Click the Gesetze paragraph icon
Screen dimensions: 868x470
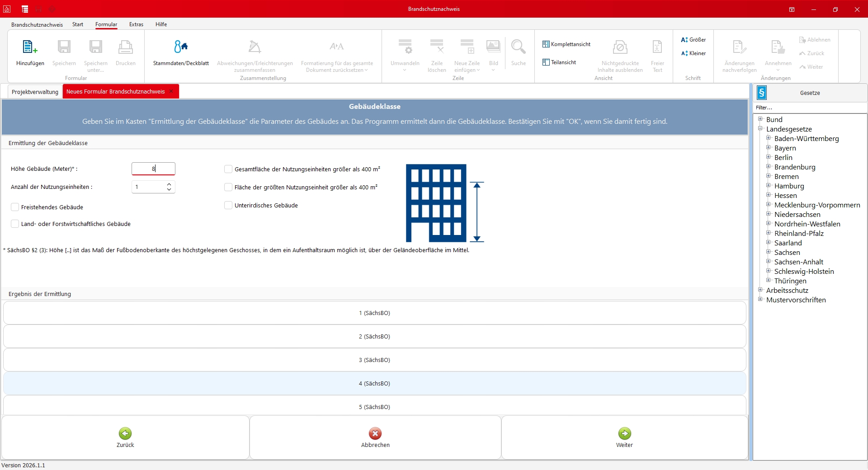(x=762, y=93)
